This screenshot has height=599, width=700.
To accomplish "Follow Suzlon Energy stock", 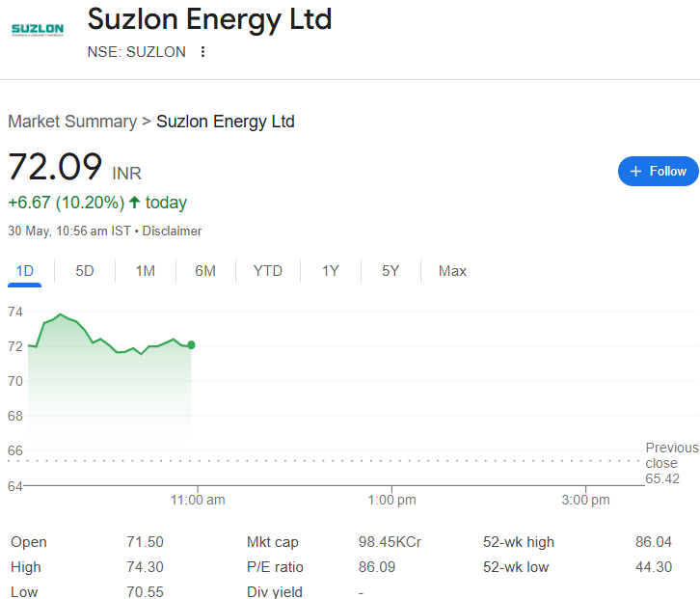I will tap(658, 171).
